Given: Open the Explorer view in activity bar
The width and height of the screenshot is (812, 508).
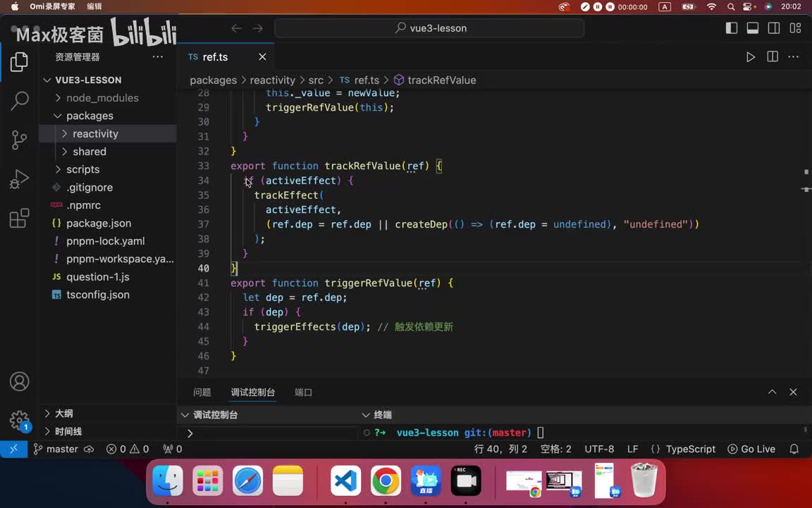Looking at the screenshot, I should click(19, 62).
